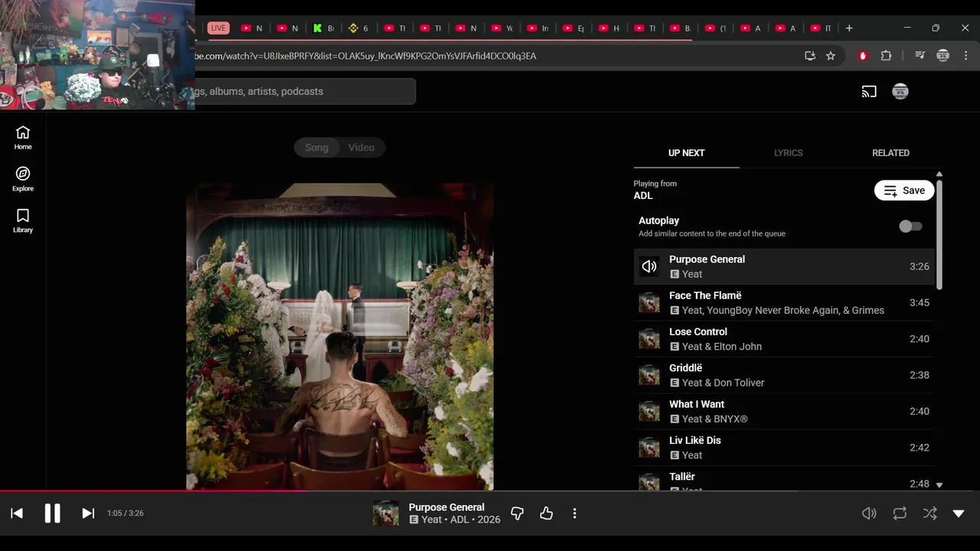Screen dimensions: 980x551
Task: Play Lose Control from queue
Action: 784,339
